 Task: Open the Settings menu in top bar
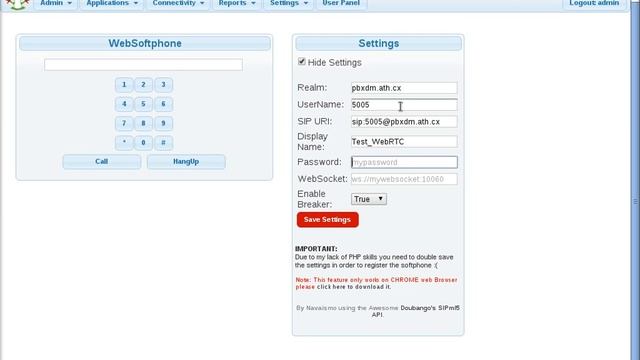pos(289,4)
